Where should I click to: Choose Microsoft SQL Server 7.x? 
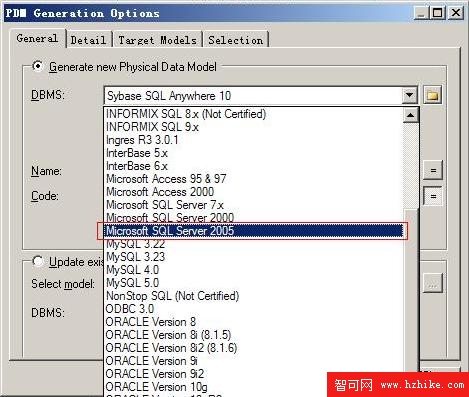[x=253, y=205]
